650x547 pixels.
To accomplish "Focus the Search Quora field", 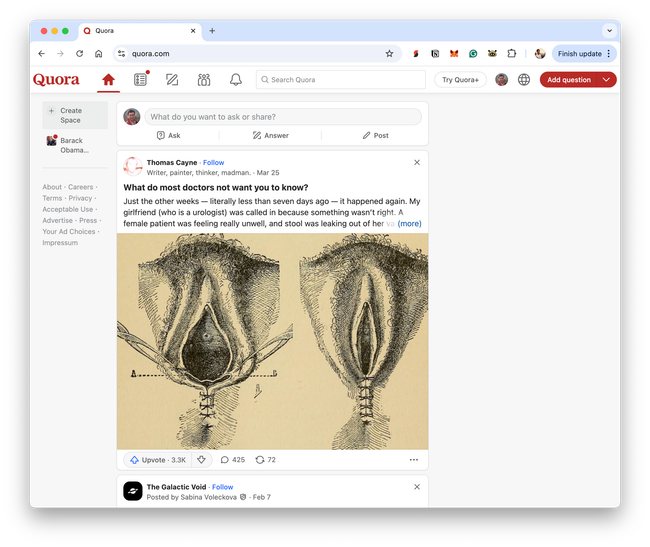I will coord(340,80).
